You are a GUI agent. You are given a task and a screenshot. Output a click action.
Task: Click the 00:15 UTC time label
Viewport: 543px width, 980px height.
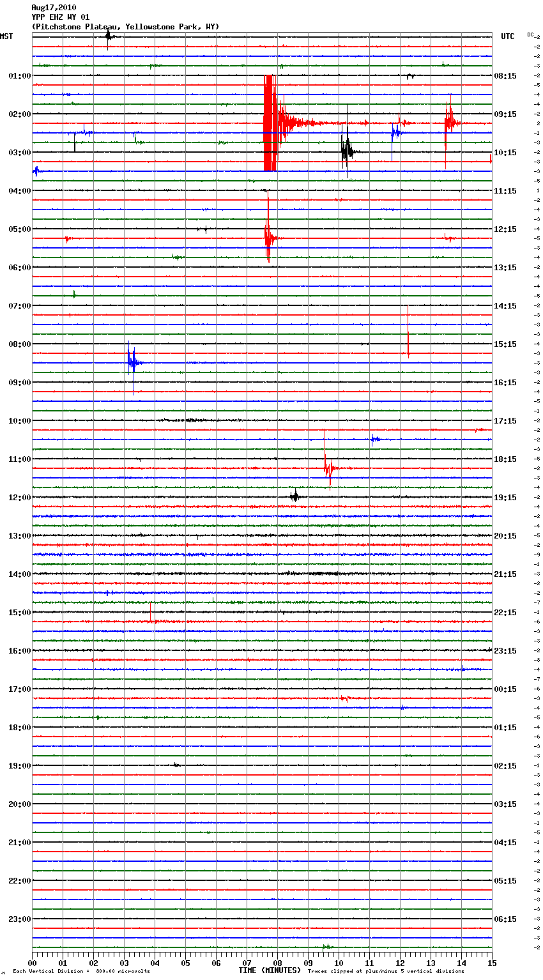(505, 689)
